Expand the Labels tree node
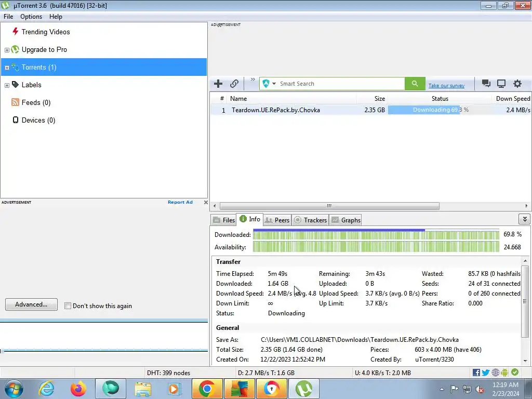The image size is (532, 399). [x=7, y=85]
